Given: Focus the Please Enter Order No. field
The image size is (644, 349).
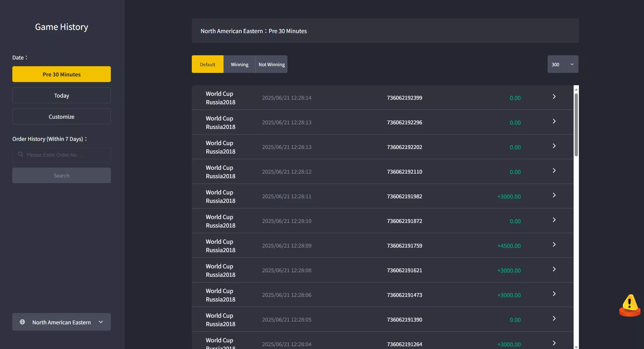Looking at the screenshot, I should point(62,155).
